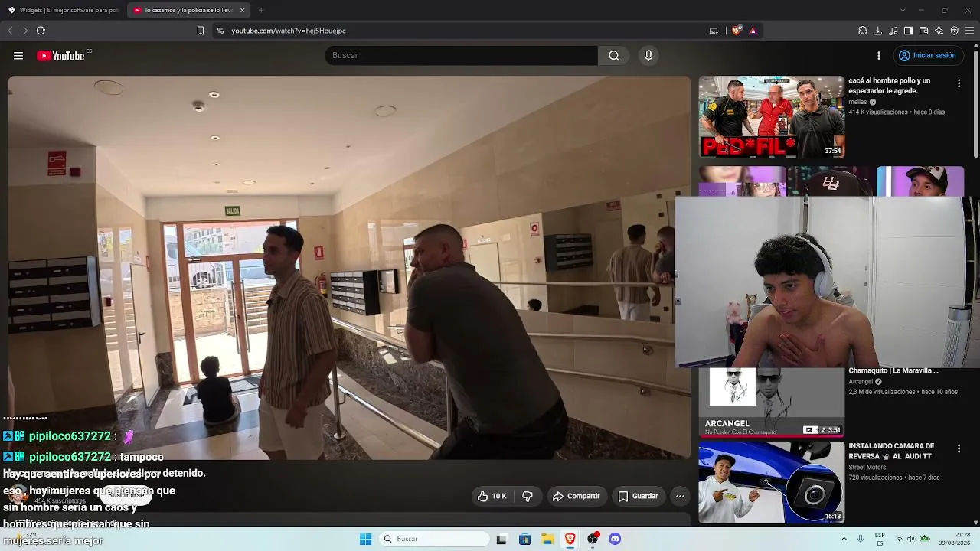Click the ESP language indicator in tray
980x551 pixels.
[880, 539]
